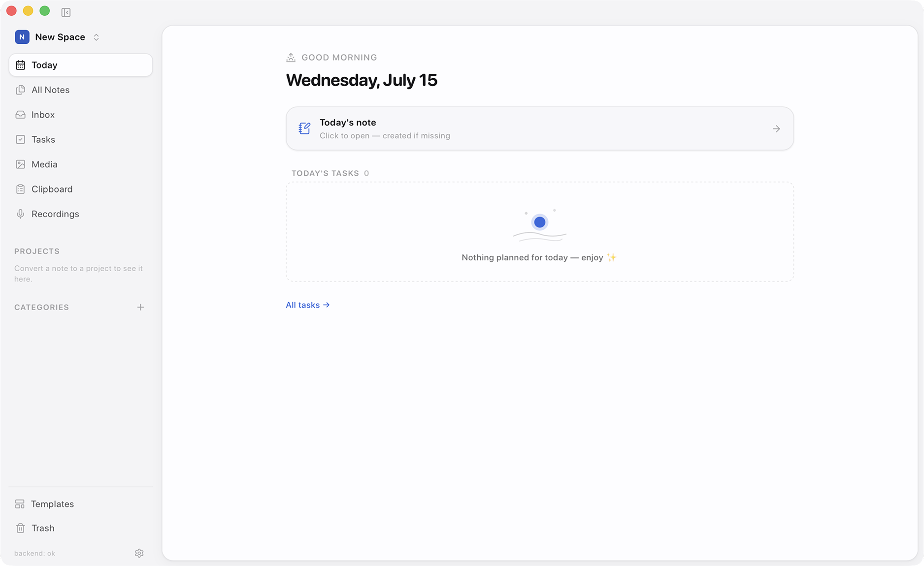The width and height of the screenshot is (924, 566).
Task: Click the Templates layout icon
Action: [20, 504]
